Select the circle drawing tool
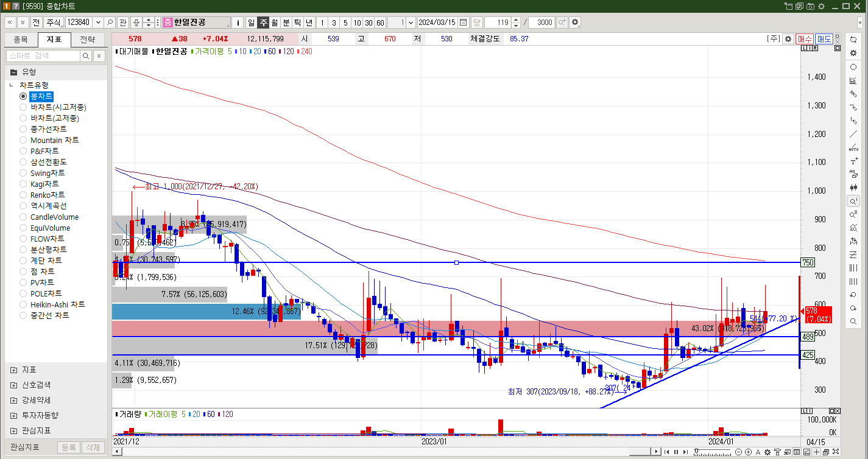 point(853,67)
